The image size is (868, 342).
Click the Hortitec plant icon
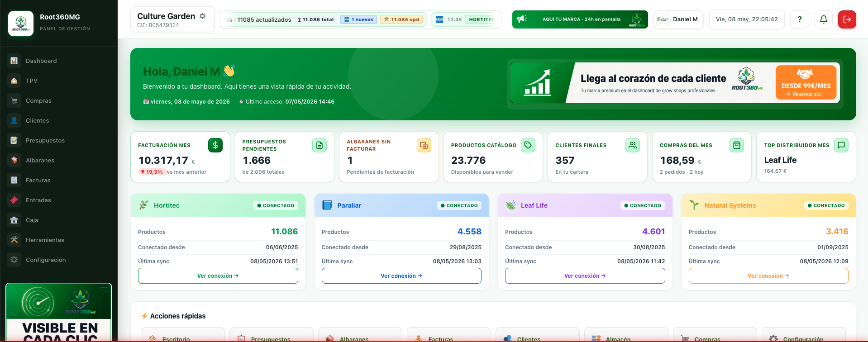click(x=144, y=205)
